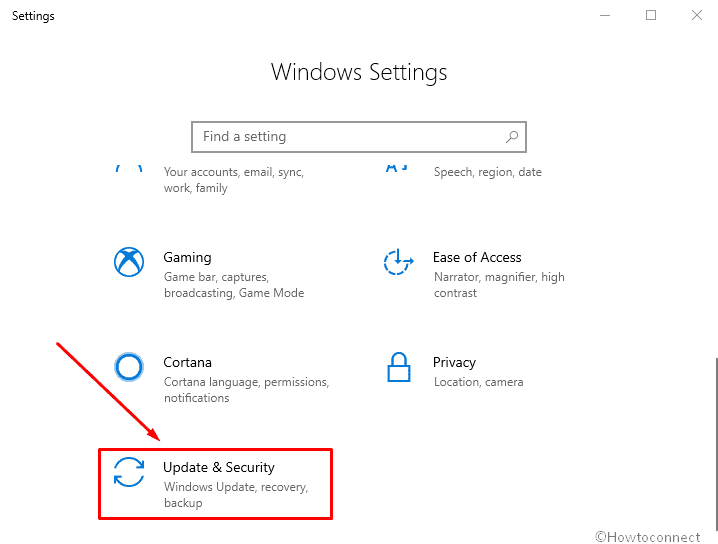The height and width of the screenshot is (544, 718).
Task: Open the Gaming Xbox icon
Action: tap(129, 262)
